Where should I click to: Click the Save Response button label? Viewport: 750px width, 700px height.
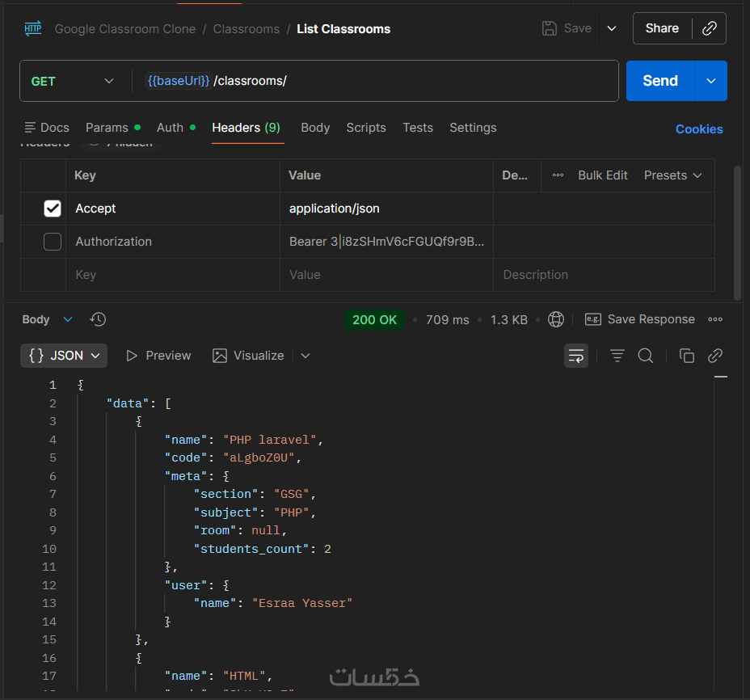click(651, 319)
